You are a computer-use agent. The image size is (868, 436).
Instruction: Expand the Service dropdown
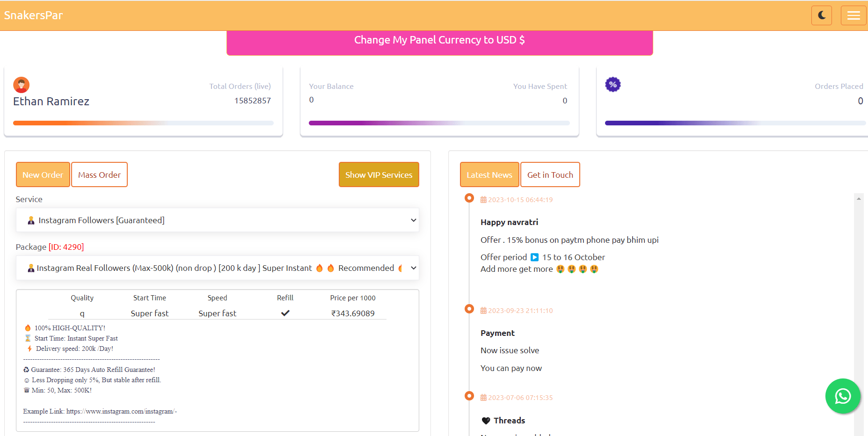[217, 220]
